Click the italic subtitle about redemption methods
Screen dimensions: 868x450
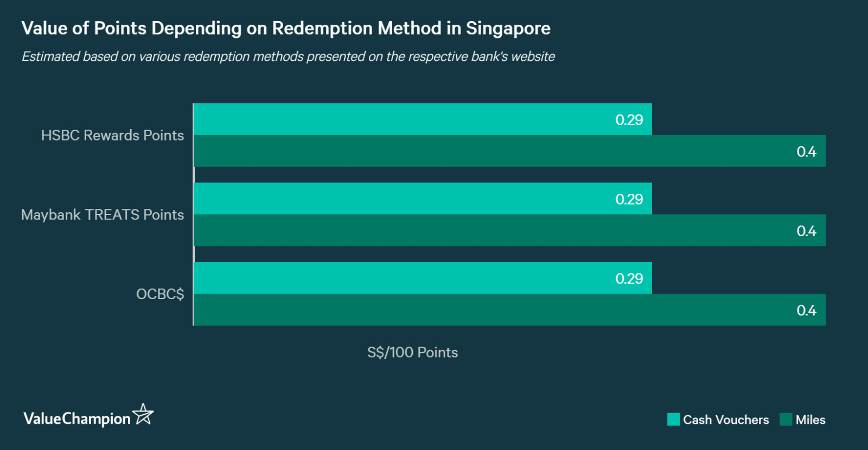pyautogui.click(x=288, y=56)
